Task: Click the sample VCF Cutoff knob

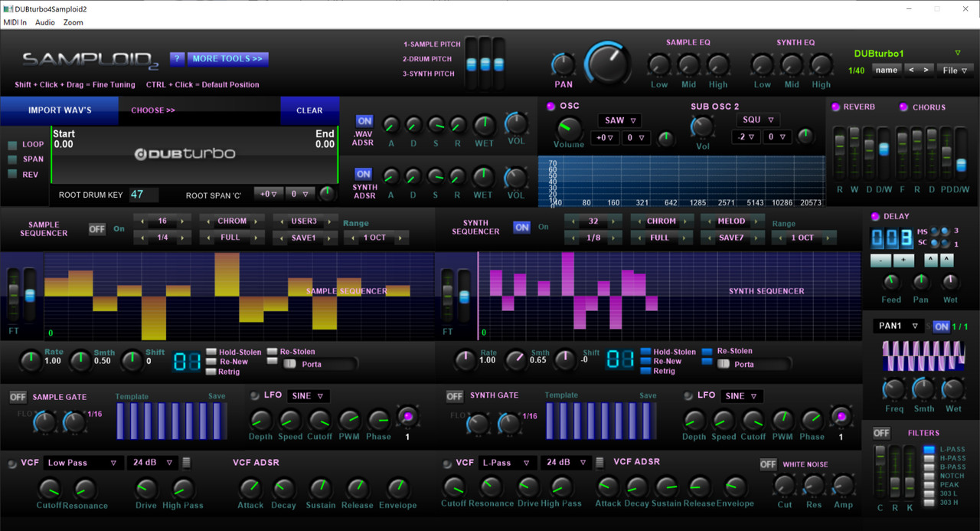Action: [x=50, y=488]
